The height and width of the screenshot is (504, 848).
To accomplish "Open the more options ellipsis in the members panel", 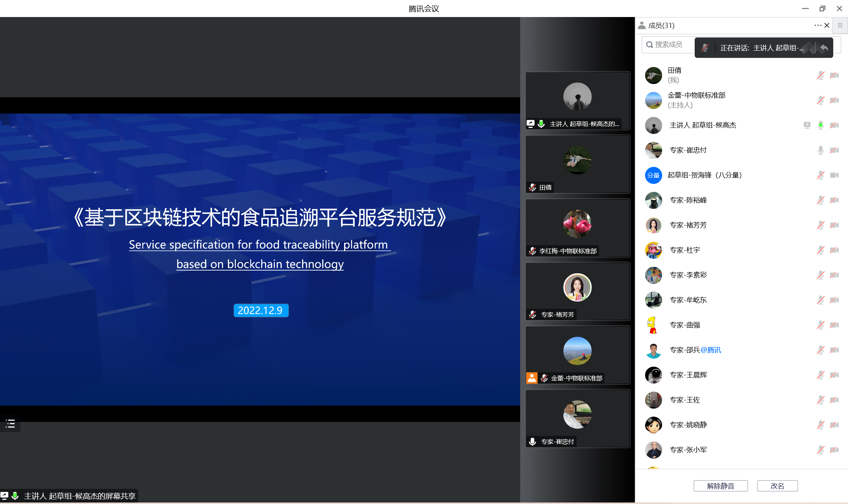I will point(817,25).
